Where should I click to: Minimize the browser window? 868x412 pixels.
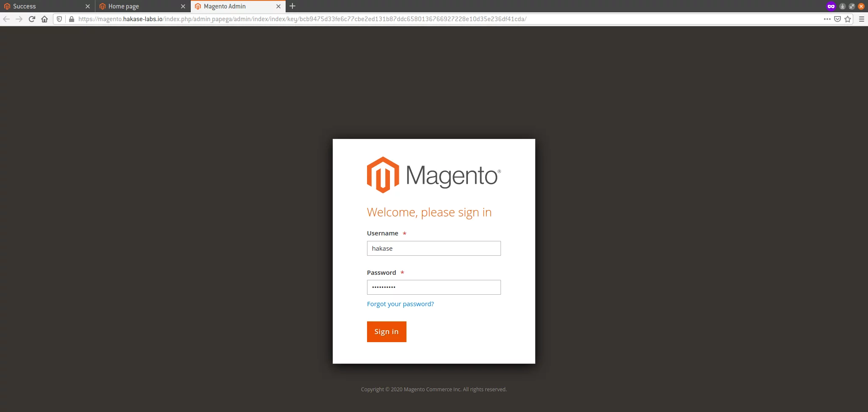click(843, 6)
